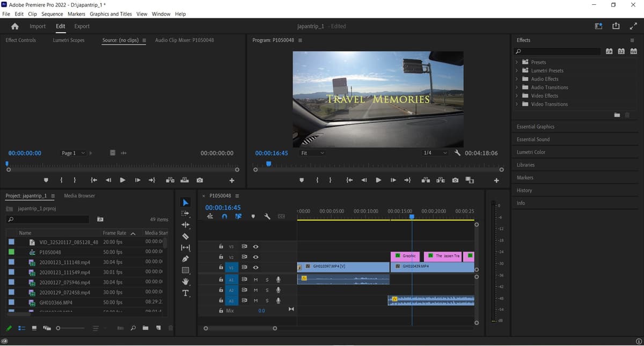
Task: Open timeline display settings wrench icon
Action: point(267,216)
